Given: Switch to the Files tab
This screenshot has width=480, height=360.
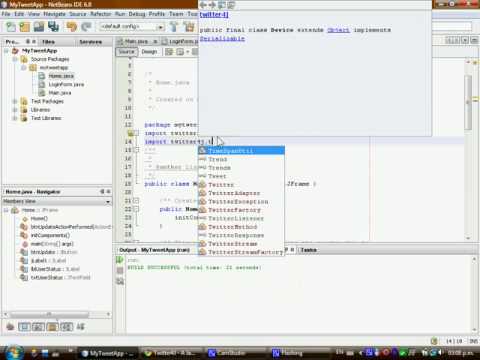Looking at the screenshot, I should (x=49, y=42).
